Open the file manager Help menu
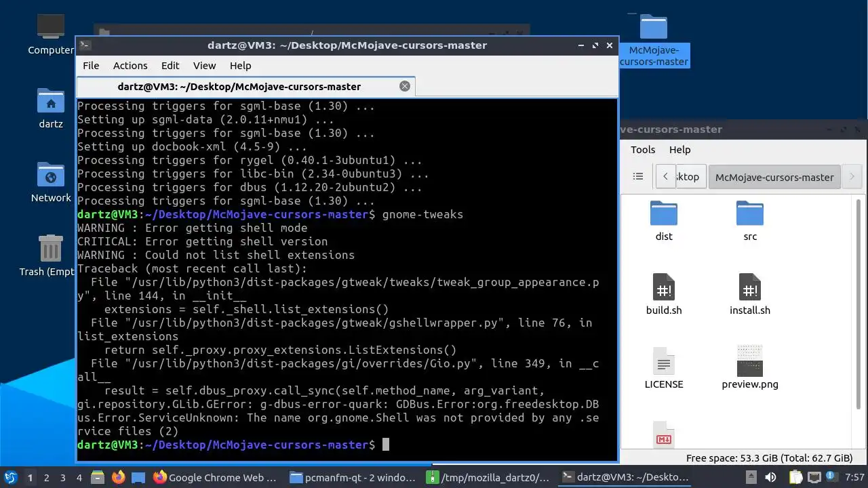Screen dimensions: 868x488 pyautogui.click(x=679, y=150)
